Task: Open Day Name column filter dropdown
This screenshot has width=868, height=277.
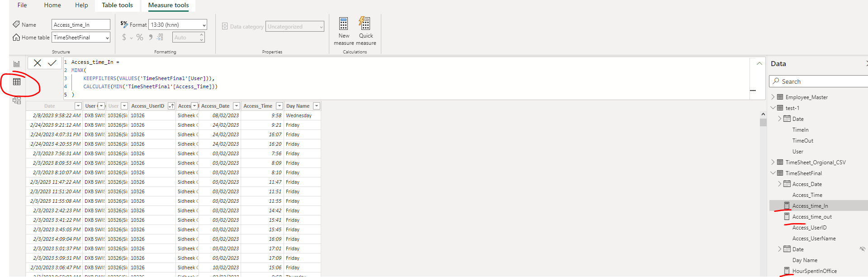Action: (317, 106)
